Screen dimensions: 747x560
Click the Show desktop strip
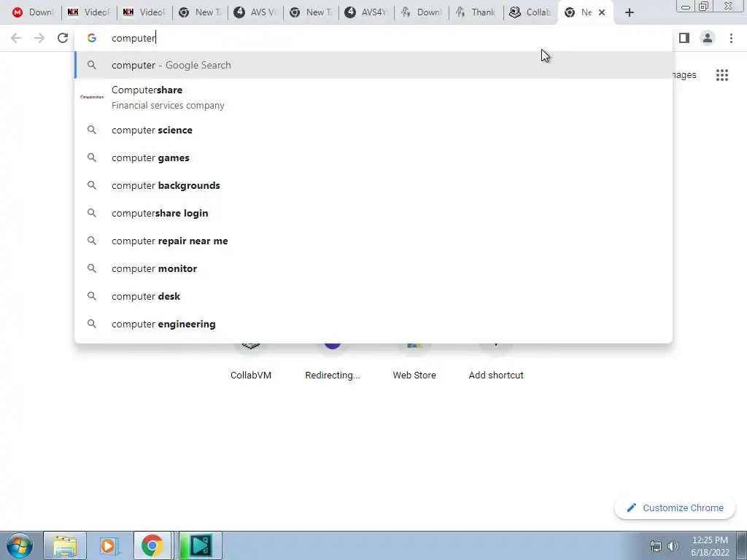coord(741,545)
